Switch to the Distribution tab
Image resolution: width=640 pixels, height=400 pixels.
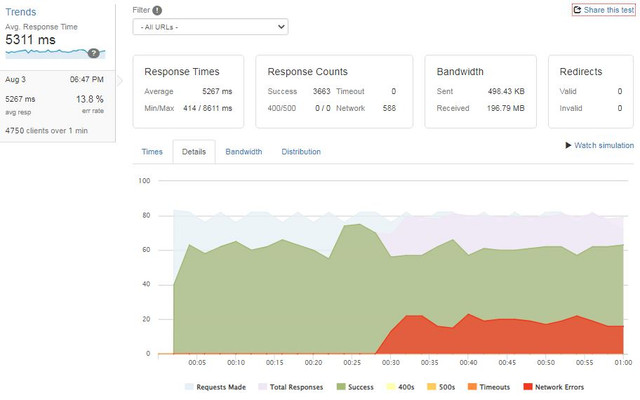pos(301,152)
